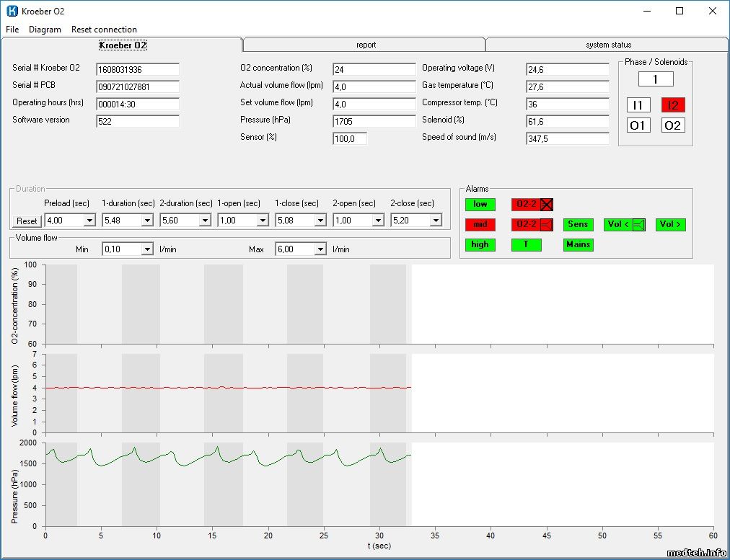Image resolution: width=730 pixels, height=560 pixels.
Task: Expand the Max volume flow dropdown
Action: coord(320,249)
